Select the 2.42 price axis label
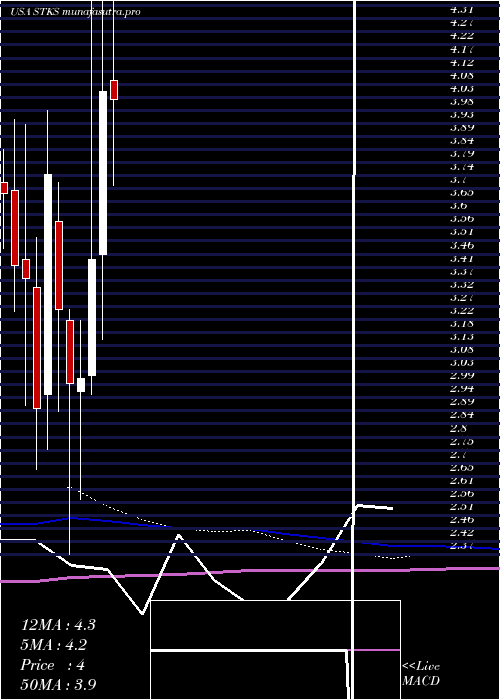 (462, 533)
